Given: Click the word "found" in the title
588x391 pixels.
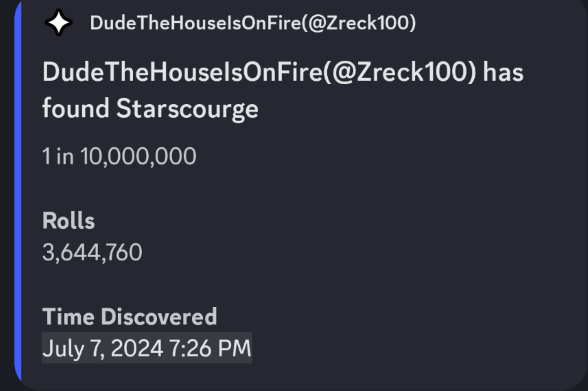Looking at the screenshot, I should pyautogui.click(x=76, y=108).
